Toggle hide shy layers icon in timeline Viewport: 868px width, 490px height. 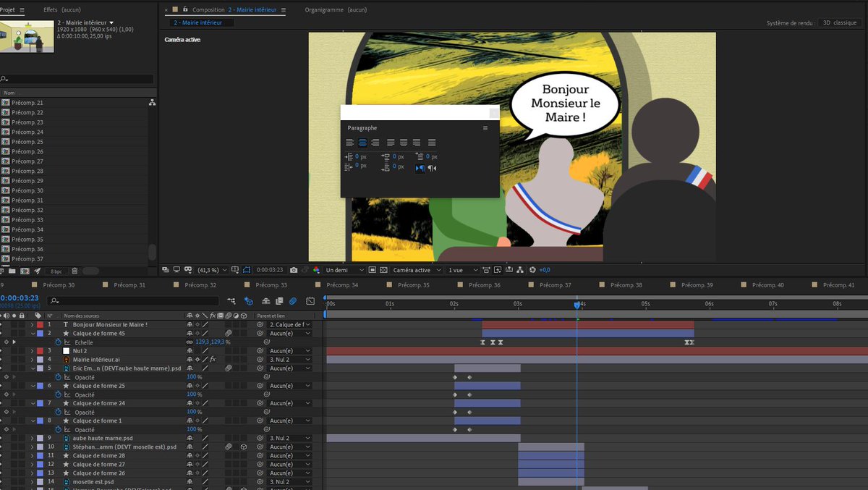click(x=266, y=301)
